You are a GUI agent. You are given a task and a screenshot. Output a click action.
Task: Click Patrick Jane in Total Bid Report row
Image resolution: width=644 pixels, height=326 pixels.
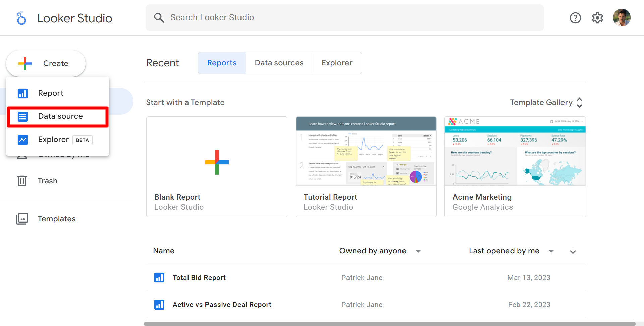click(x=362, y=278)
